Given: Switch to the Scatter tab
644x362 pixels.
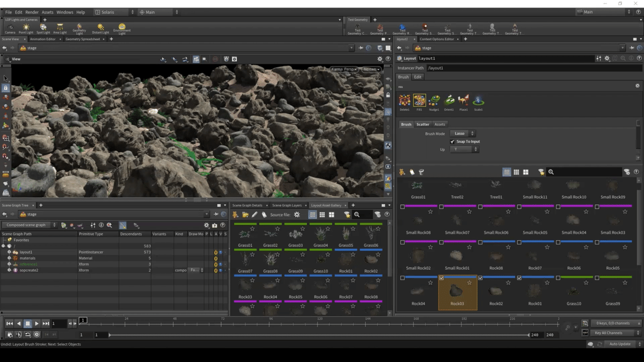Looking at the screenshot, I should (x=423, y=124).
